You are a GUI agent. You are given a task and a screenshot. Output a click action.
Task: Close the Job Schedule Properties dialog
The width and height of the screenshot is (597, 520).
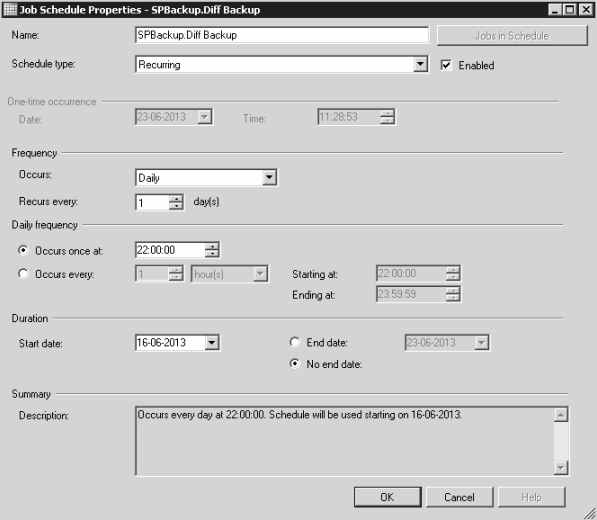click(x=586, y=10)
